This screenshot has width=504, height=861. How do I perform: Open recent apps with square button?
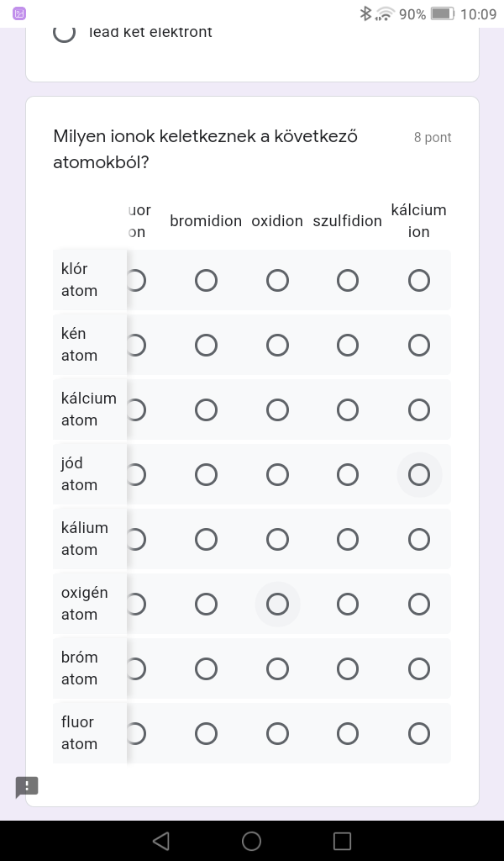[x=342, y=841]
